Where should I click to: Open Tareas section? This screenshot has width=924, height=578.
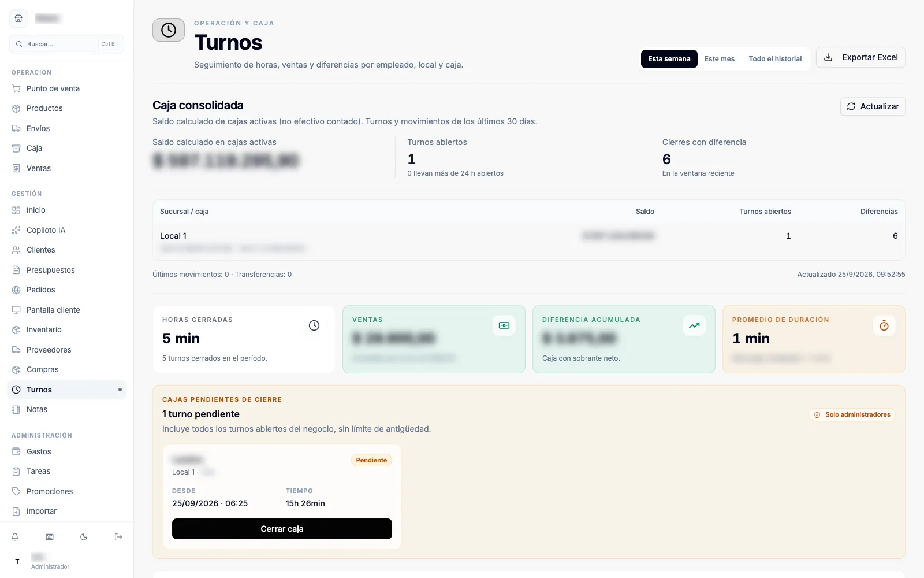pos(67,471)
